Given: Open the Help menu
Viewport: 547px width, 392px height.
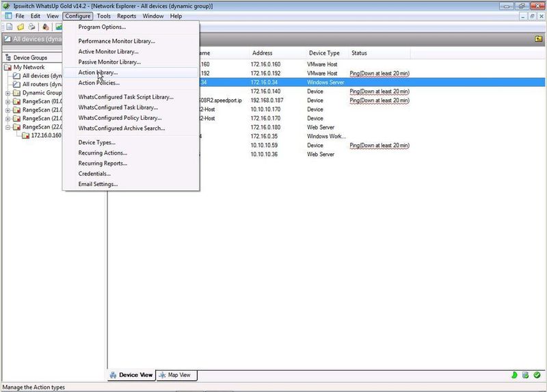Looking at the screenshot, I should pyautogui.click(x=176, y=16).
